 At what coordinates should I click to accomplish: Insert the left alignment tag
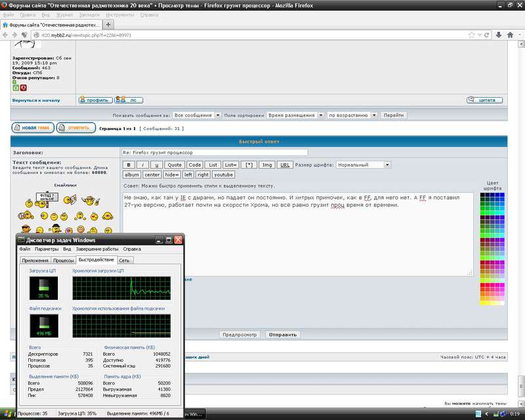pos(188,175)
